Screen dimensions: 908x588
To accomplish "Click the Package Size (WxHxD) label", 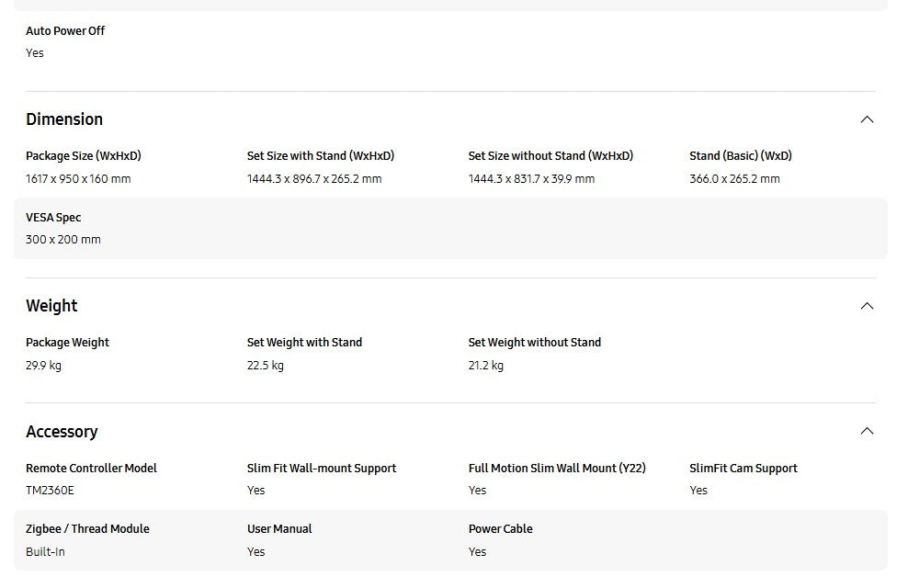I will click(x=84, y=156).
